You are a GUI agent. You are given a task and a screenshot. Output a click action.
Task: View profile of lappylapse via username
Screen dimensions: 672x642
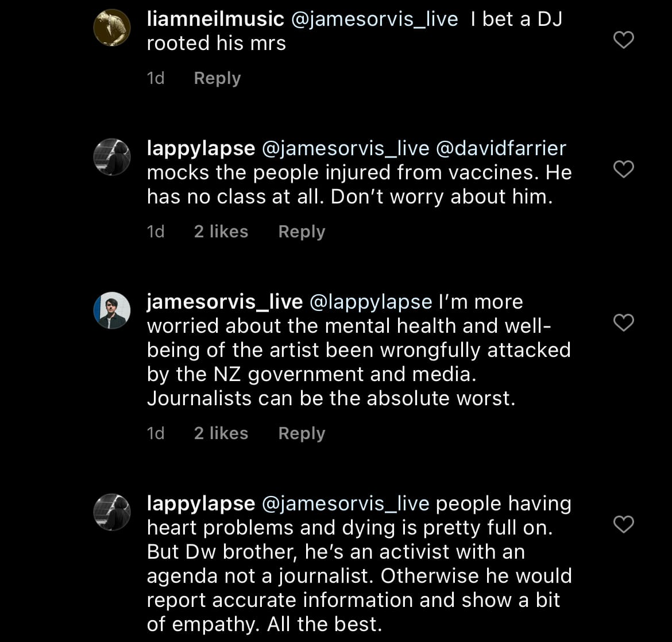pos(200,148)
